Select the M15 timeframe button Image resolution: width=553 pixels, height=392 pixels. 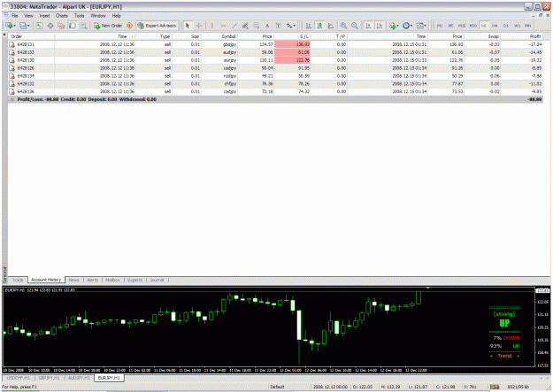click(462, 26)
